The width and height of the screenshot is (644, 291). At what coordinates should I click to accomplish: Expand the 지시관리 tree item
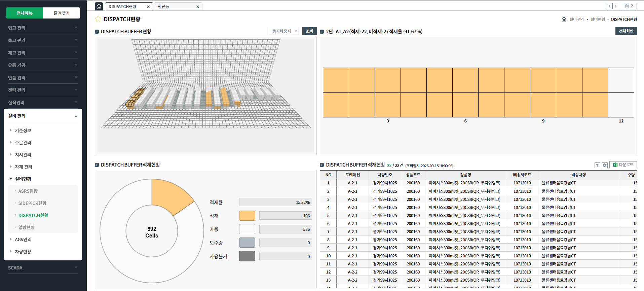pos(23,155)
